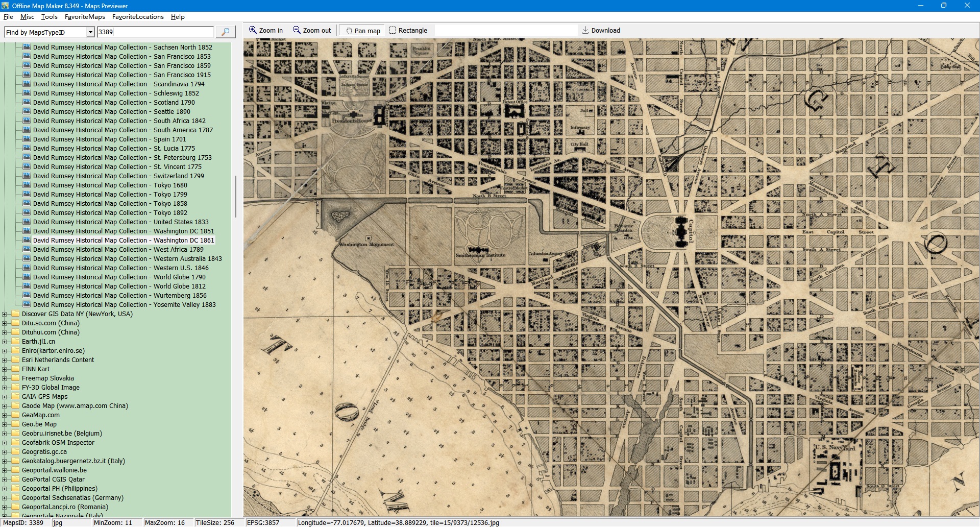
Task: Open the FavoriteLocations menu
Action: coord(138,17)
